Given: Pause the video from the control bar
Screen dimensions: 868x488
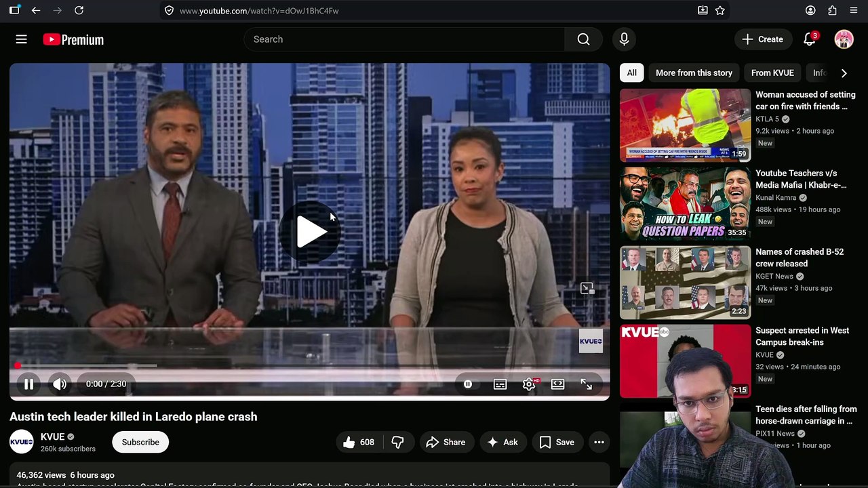Looking at the screenshot, I should (28, 384).
